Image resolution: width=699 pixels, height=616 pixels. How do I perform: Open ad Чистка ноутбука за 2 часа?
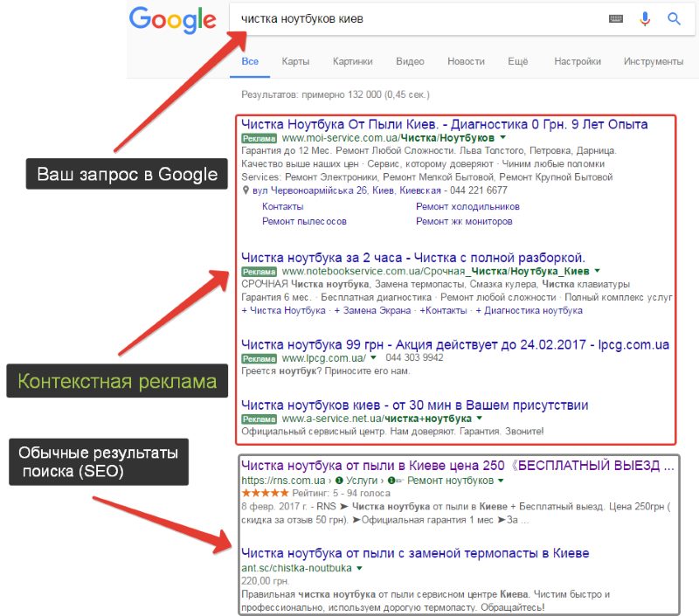(412, 258)
